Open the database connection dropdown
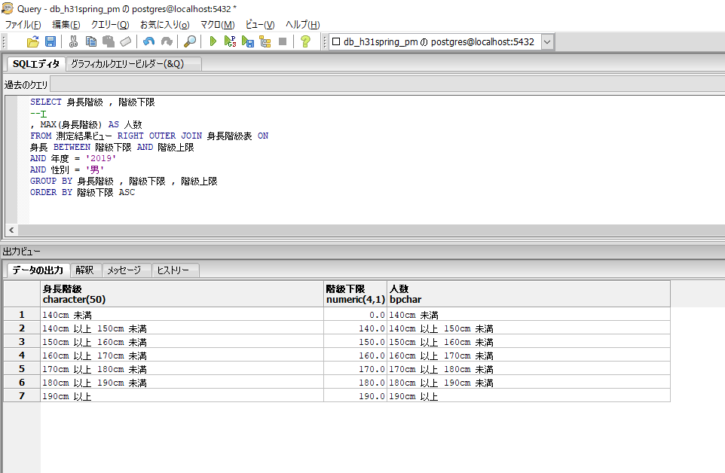 click(547, 42)
